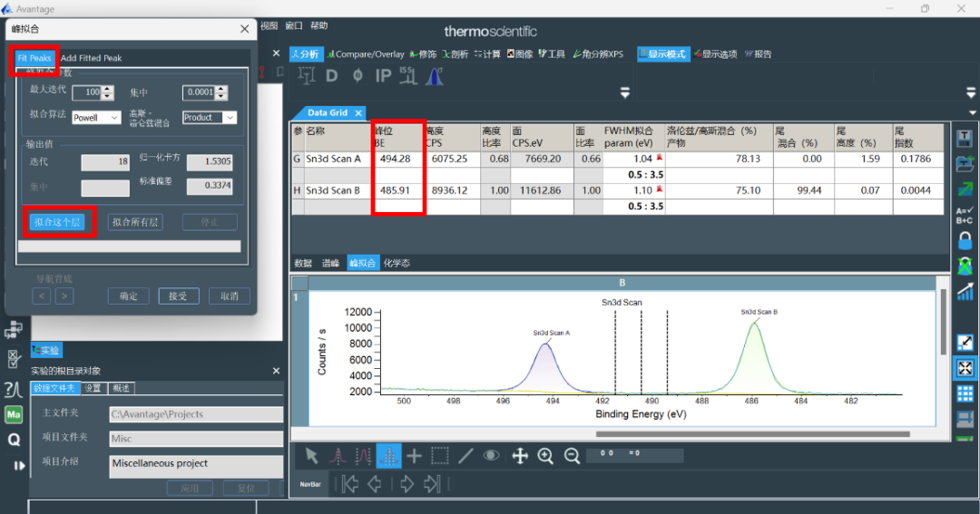
Task: Click the 项目介绍 Miscellaneous project field
Action: click(196, 466)
